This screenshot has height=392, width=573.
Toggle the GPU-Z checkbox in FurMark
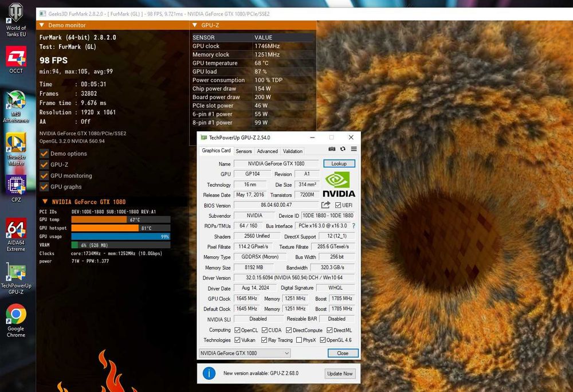44,164
